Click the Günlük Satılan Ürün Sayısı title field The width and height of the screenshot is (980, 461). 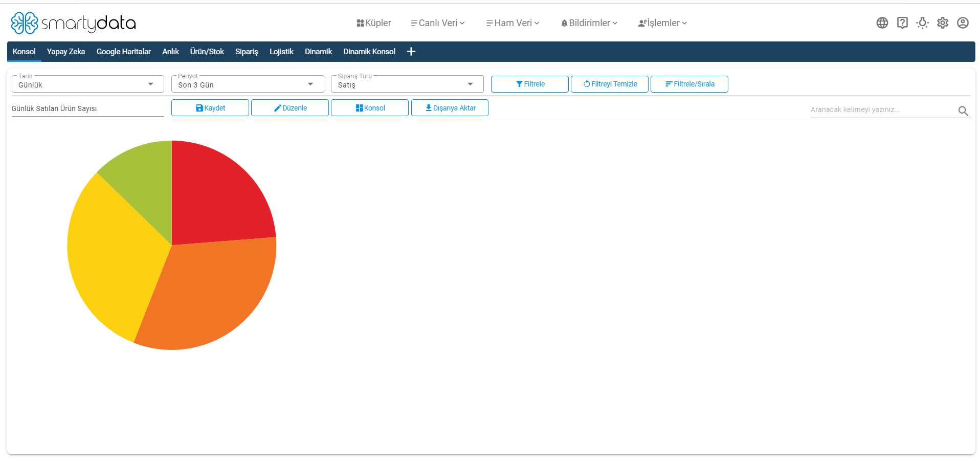click(x=88, y=108)
